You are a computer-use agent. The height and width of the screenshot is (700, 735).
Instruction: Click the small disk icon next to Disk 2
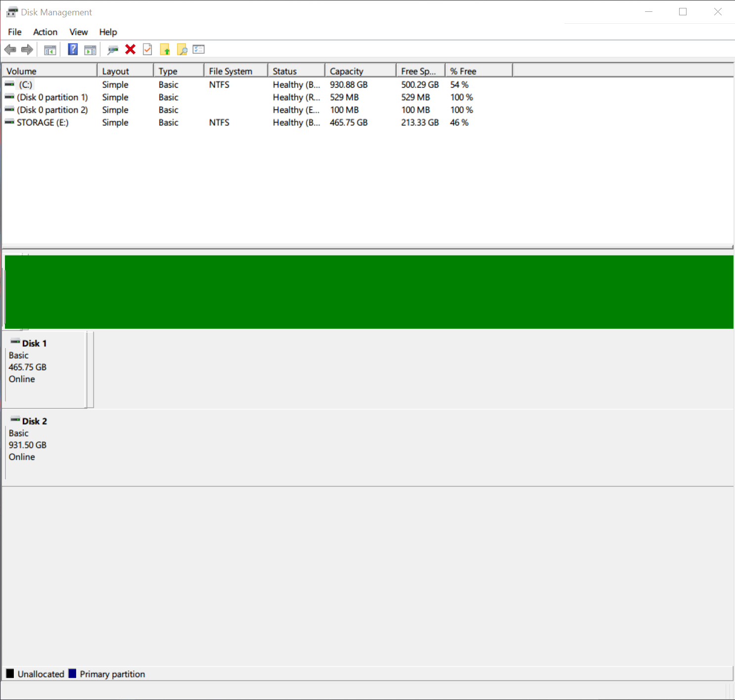coord(15,420)
